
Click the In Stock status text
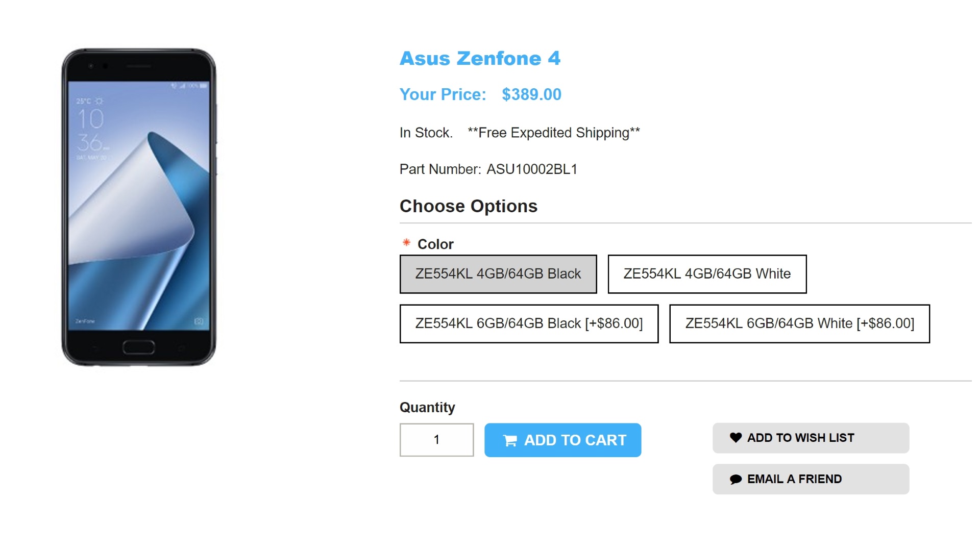[426, 133]
